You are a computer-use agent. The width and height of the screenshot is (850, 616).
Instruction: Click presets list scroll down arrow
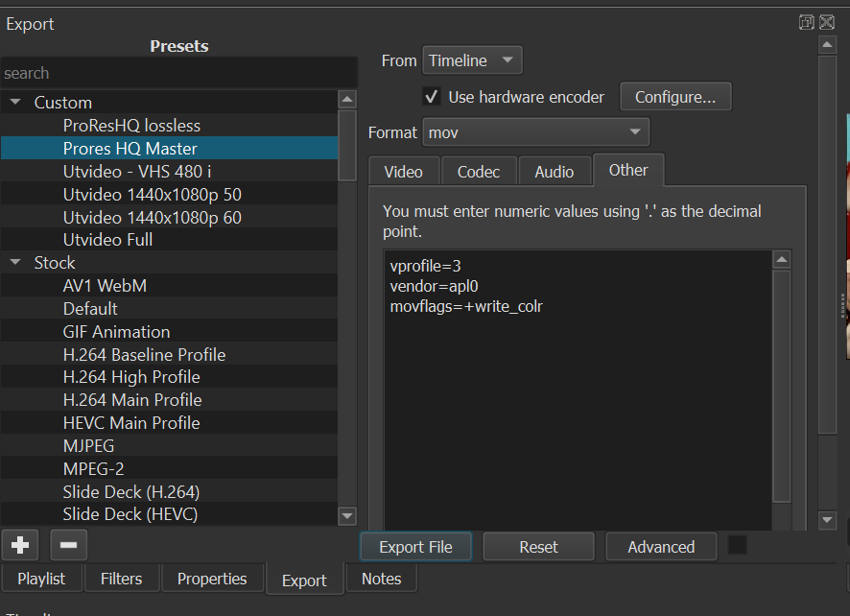347,516
